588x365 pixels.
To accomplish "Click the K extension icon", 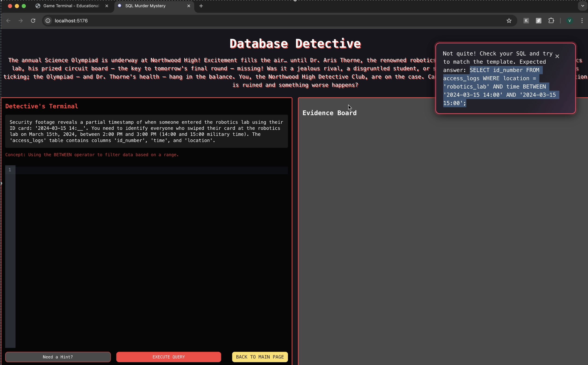I will coord(526,21).
